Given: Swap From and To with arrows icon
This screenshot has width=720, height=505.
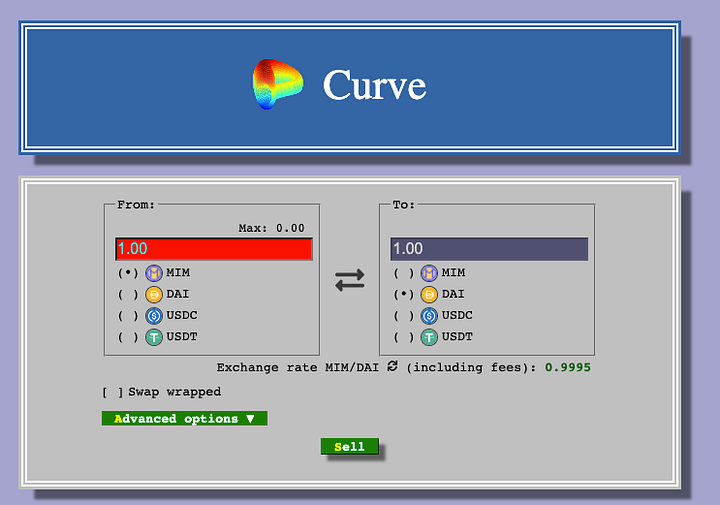Looking at the screenshot, I should click(x=349, y=280).
